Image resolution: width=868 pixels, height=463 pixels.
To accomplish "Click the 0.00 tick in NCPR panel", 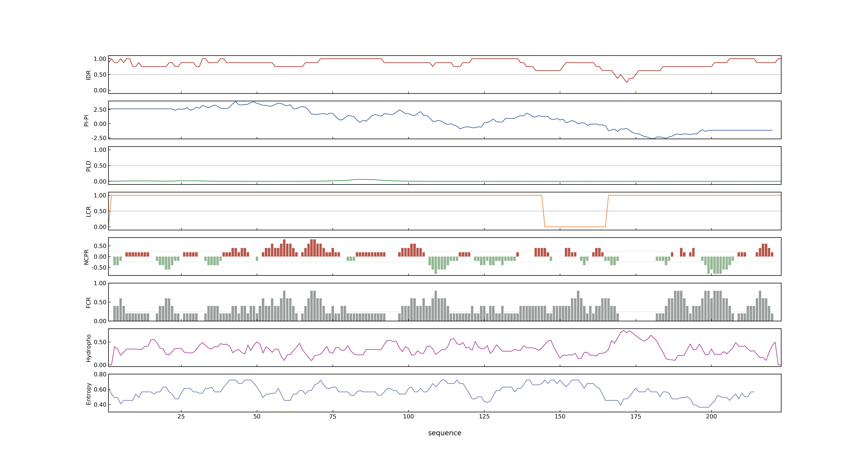I will click(100, 257).
